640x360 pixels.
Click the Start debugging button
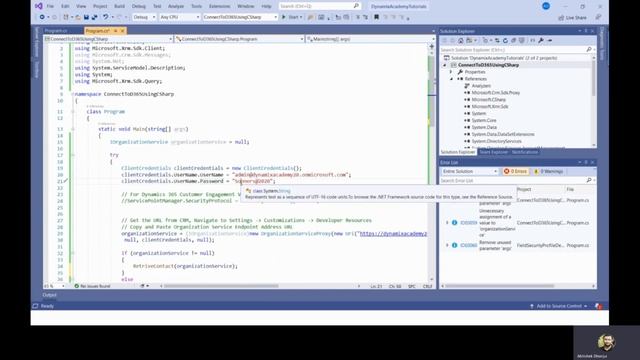(292, 17)
